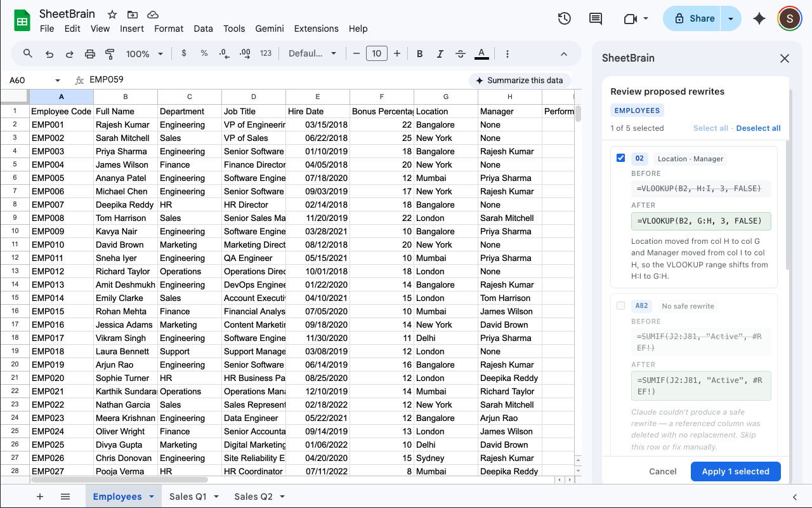Viewport: 812px width, 508px height.
Task: Open the comments icon in header
Action: tap(596, 19)
